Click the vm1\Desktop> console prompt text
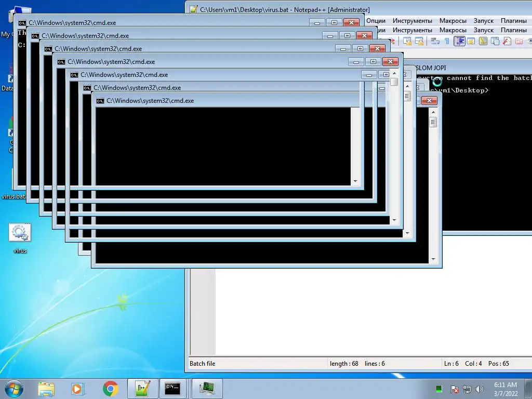Viewport: 532px width, 399px height. [x=463, y=90]
